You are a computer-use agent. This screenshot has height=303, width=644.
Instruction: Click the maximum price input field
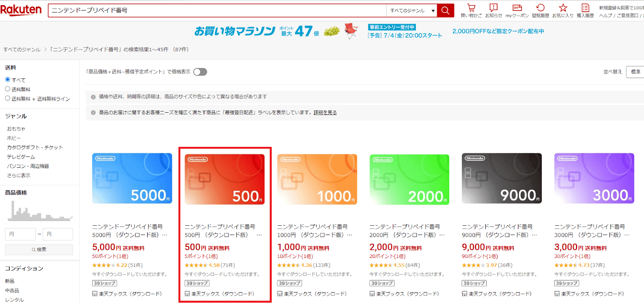(x=58, y=234)
